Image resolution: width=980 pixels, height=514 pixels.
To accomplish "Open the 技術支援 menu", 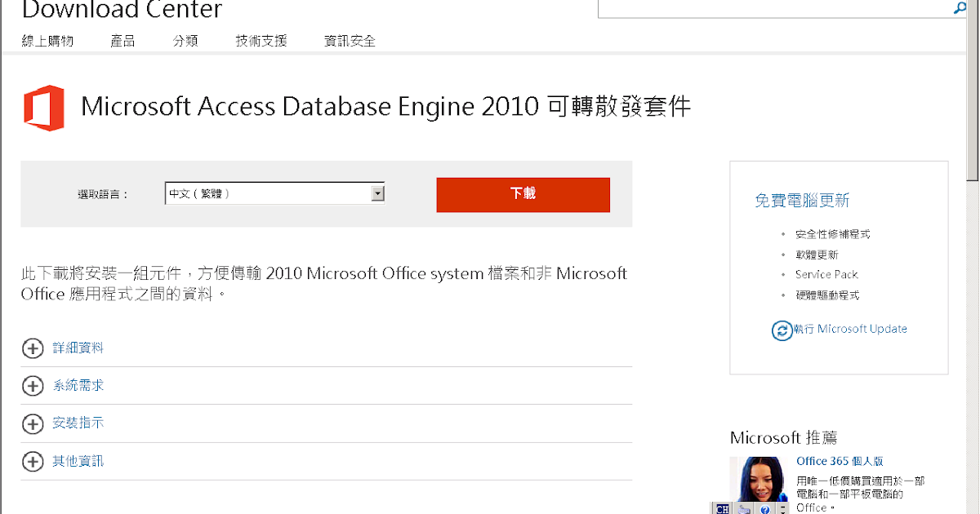I will (x=261, y=41).
